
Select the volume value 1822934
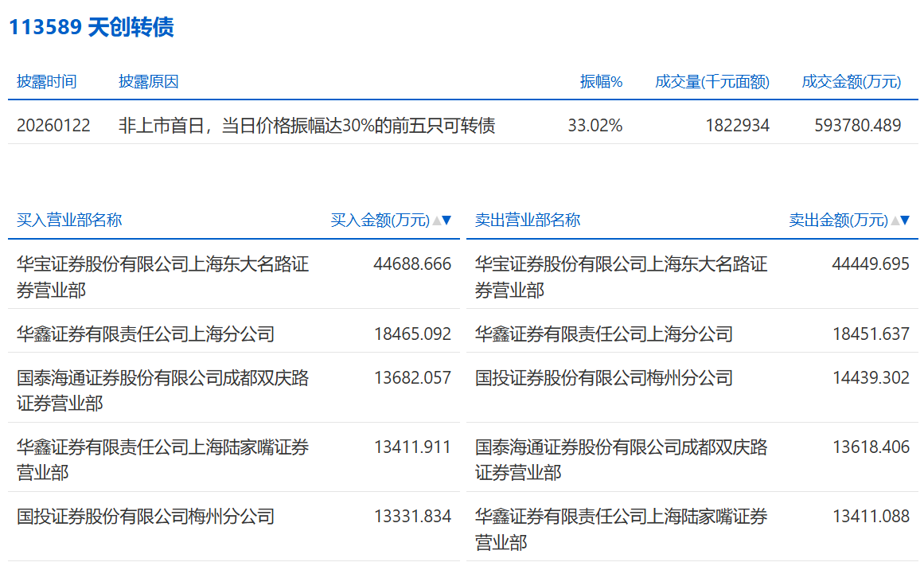(737, 126)
